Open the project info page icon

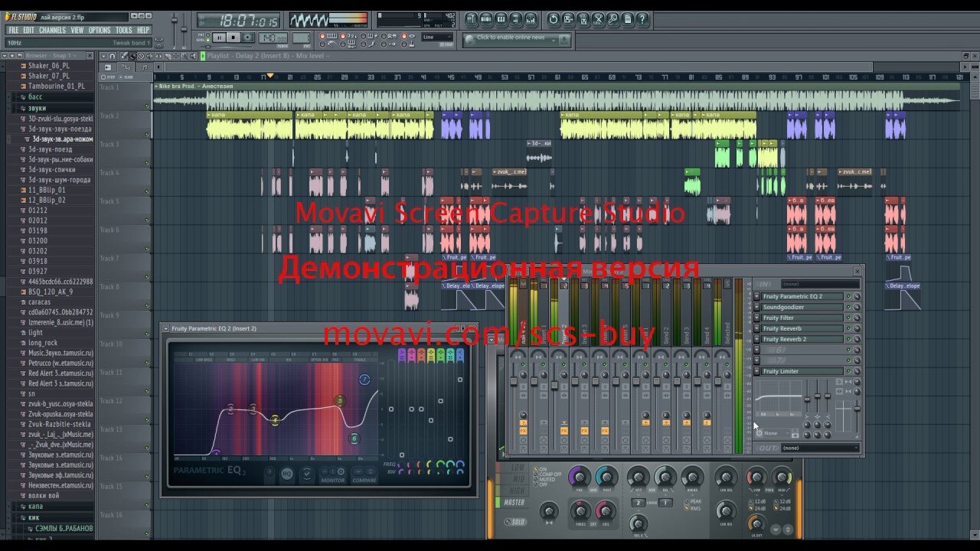(x=627, y=19)
